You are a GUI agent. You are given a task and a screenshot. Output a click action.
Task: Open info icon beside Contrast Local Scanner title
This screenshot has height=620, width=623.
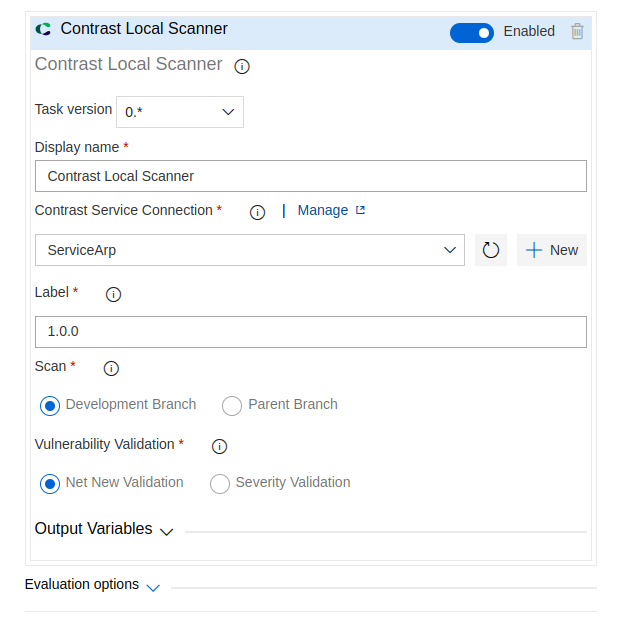pos(242,66)
